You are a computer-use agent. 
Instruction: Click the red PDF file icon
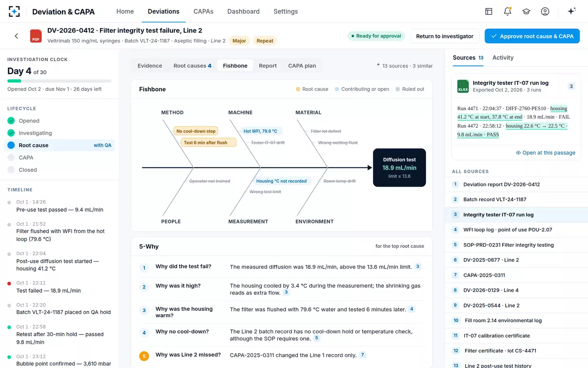coord(36,36)
